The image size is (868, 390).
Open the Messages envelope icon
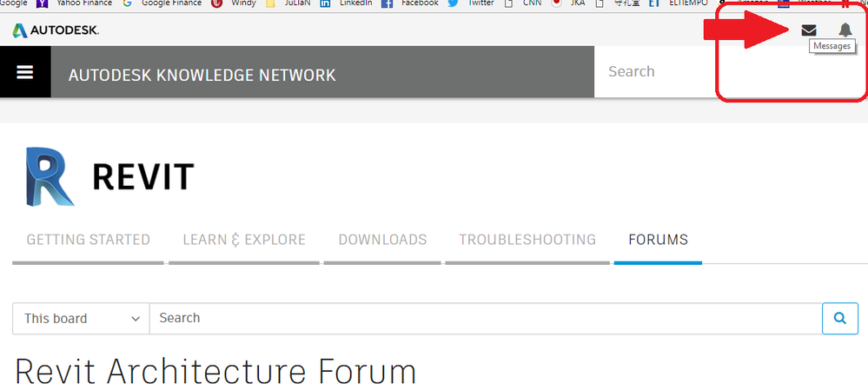click(x=809, y=30)
